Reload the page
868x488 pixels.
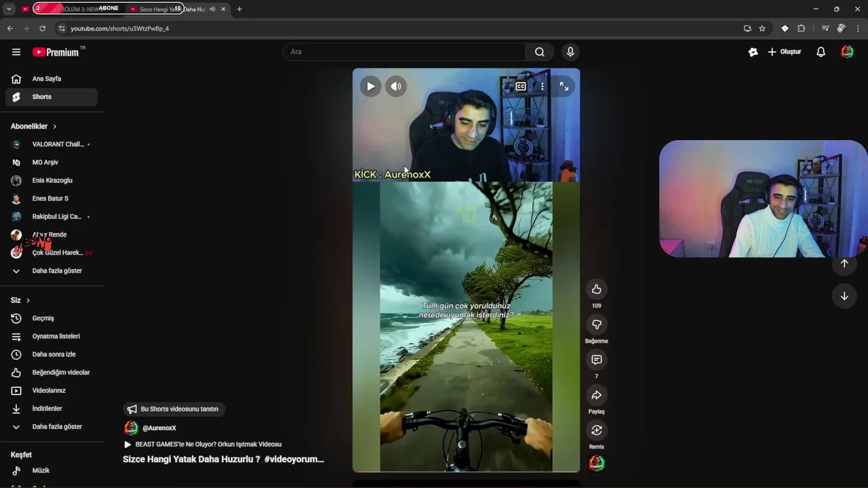click(x=42, y=28)
